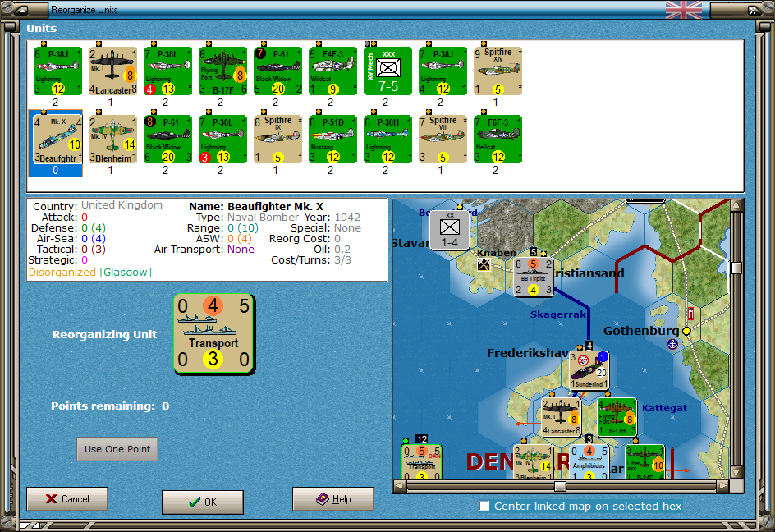Select the P-51D Mustang unit
The image size is (775, 532).
[x=332, y=139]
